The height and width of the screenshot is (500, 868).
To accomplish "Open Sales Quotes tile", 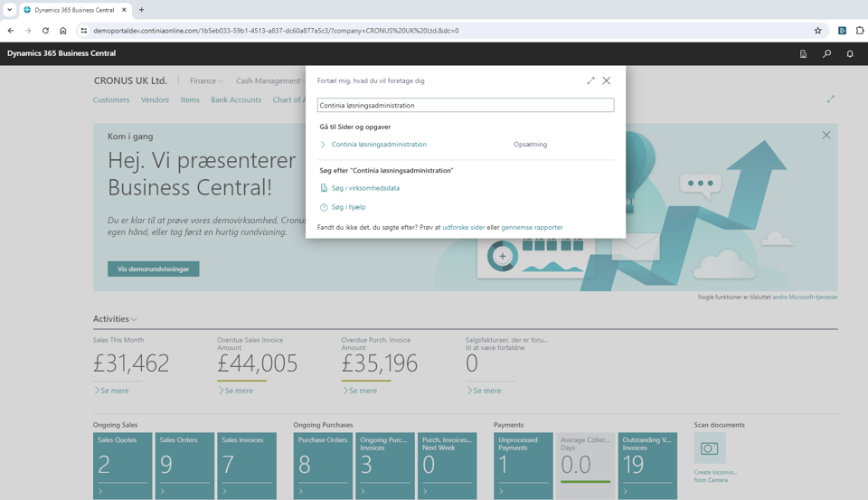I will 122,466.
